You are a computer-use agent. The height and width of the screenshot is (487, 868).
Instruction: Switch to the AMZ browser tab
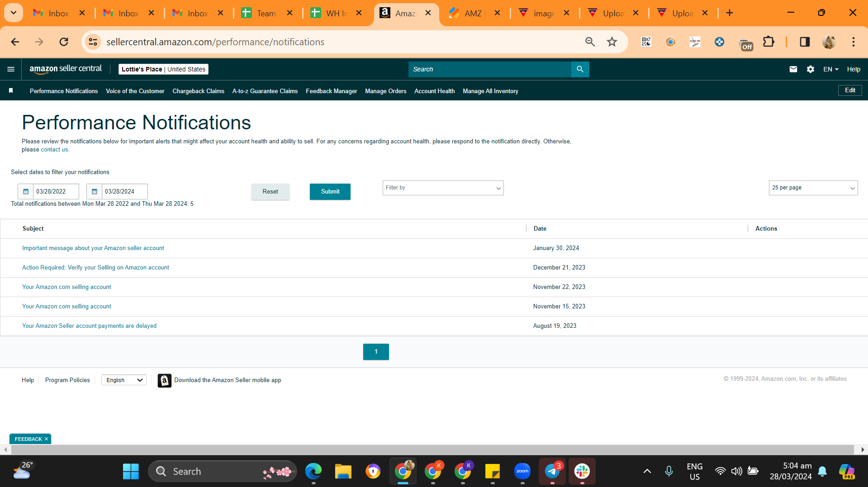(x=474, y=13)
